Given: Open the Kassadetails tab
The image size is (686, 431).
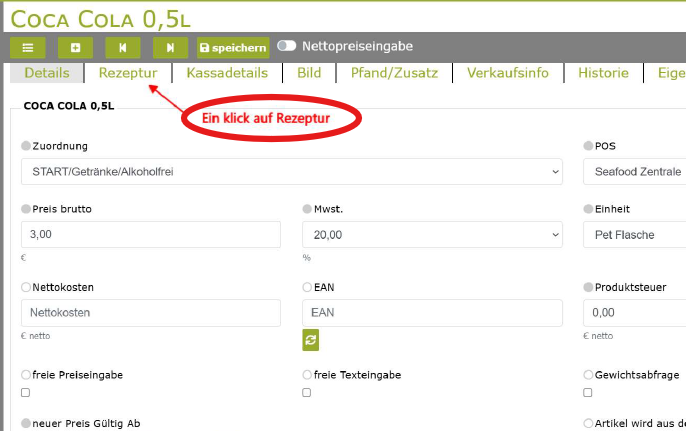Looking at the screenshot, I should tap(227, 73).
